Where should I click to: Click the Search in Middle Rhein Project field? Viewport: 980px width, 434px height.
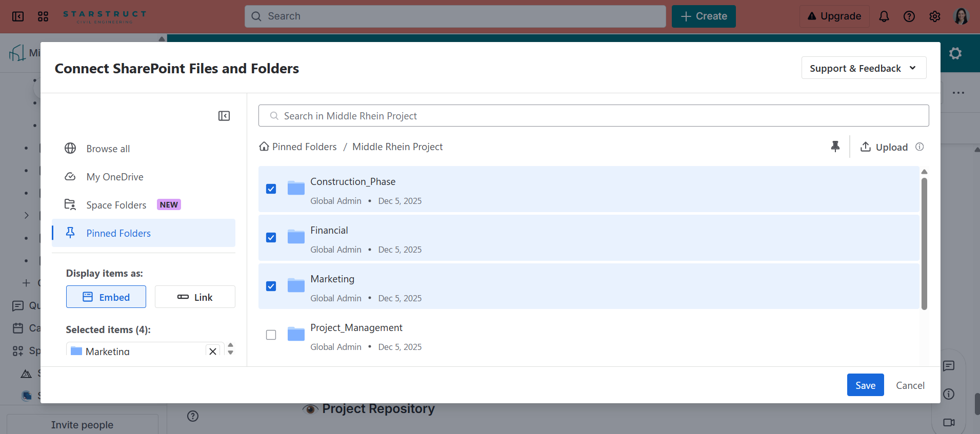(593, 116)
